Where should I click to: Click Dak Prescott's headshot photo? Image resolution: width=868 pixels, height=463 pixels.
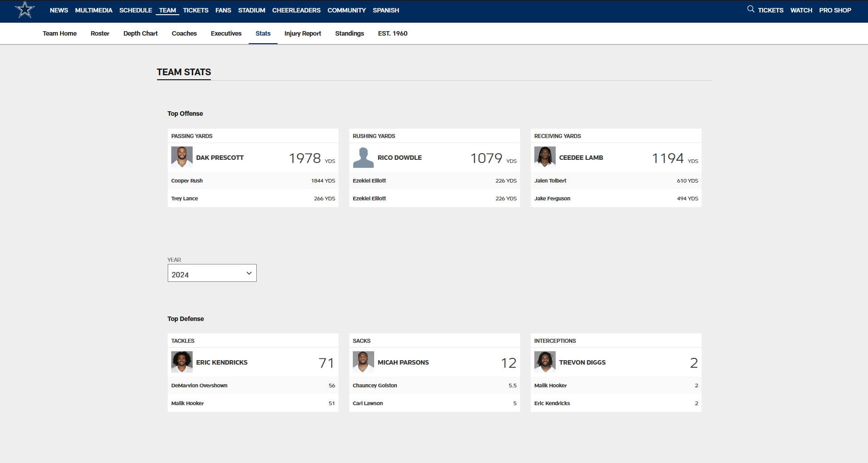[182, 157]
